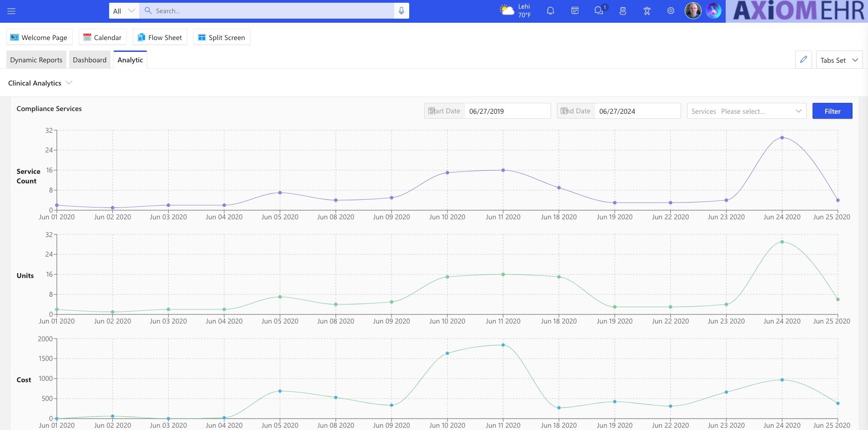Screen dimensions: 868x430
Task: Open the calendar icon in header
Action: point(575,11)
